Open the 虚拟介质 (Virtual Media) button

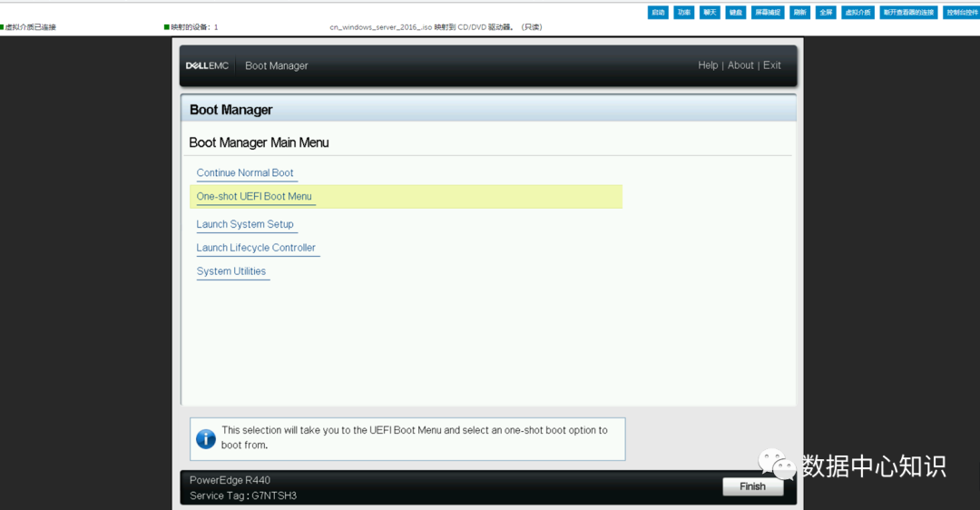pyautogui.click(x=857, y=13)
